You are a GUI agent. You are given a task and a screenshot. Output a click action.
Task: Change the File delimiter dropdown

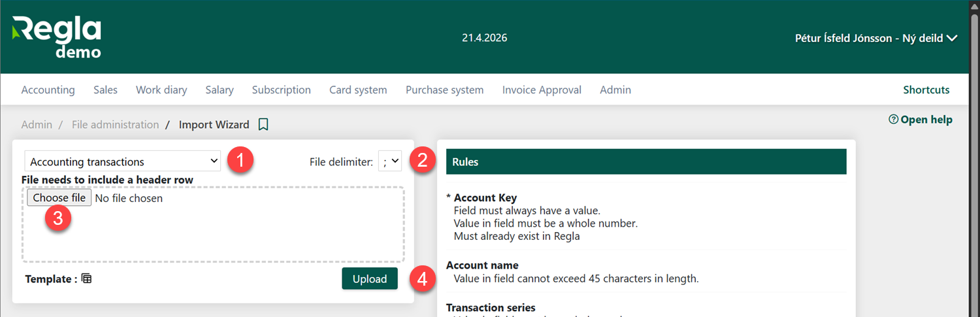click(390, 161)
